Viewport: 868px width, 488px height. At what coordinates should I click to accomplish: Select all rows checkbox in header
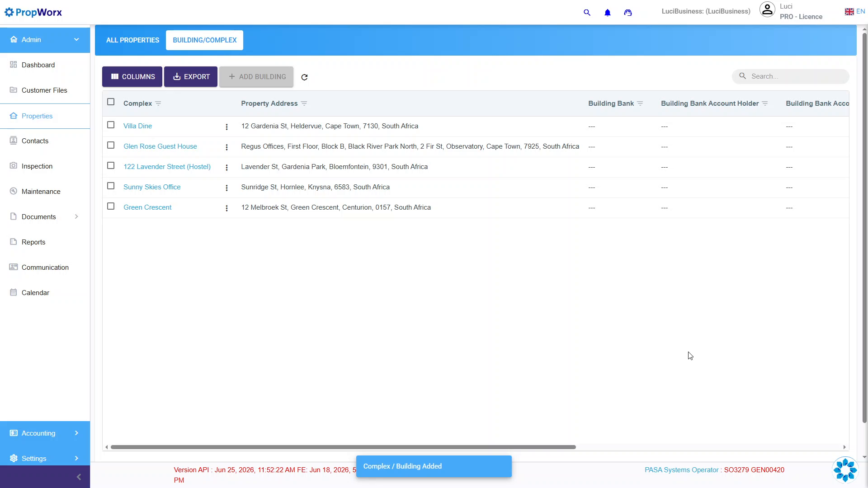coord(111,102)
